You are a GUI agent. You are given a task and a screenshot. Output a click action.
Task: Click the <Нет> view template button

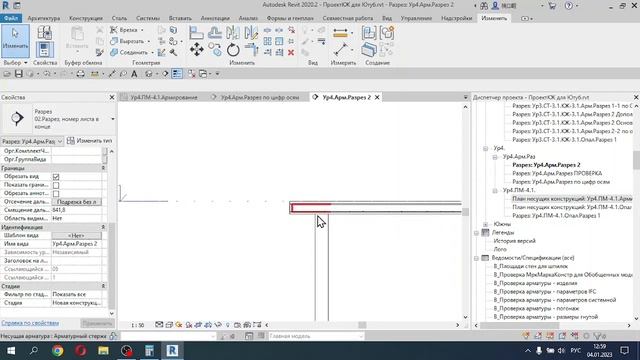[x=76, y=236]
